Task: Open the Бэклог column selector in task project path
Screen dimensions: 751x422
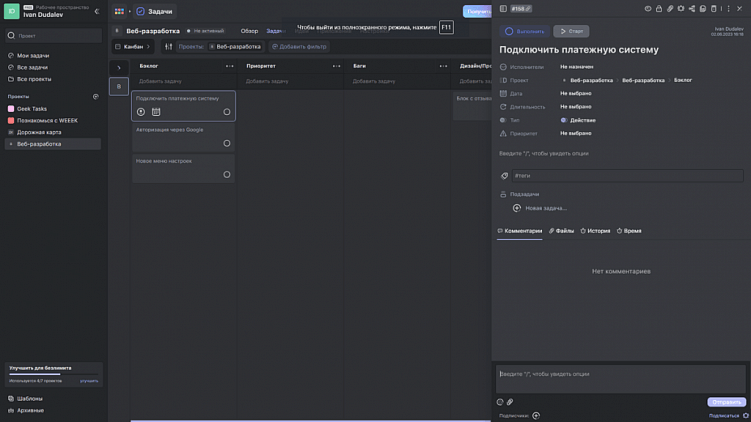Action: click(683, 80)
